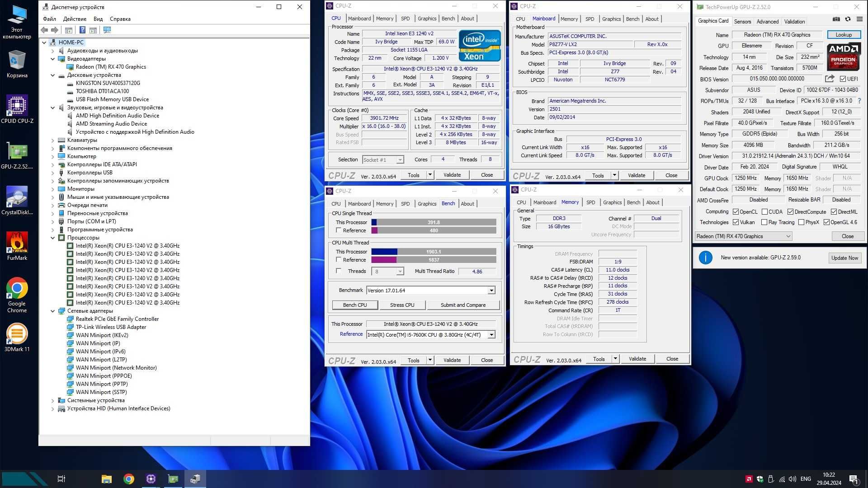Click GPU-Z refresh icon

tap(848, 19)
